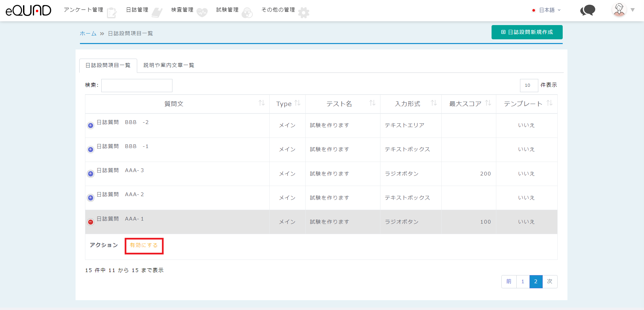Collapse the 日誌質問 AAA- 1 row
The height and width of the screenshot is (310, 644).
(90, 222)
